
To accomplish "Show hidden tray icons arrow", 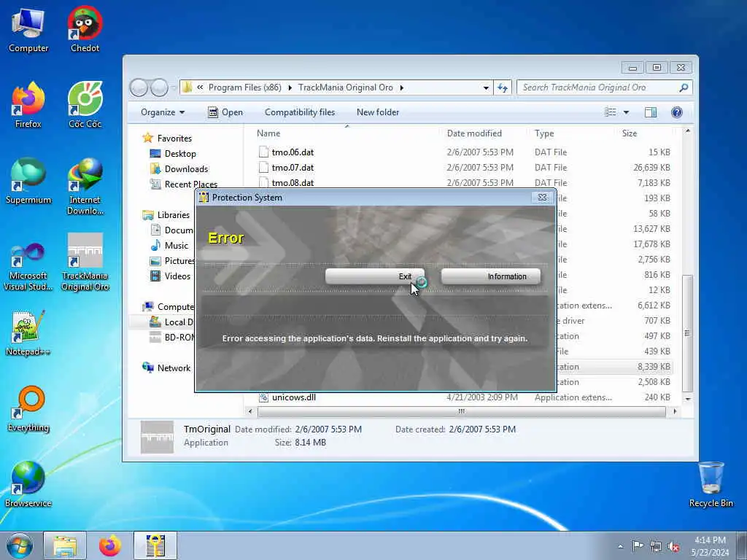I will pyautogui.click(x=620, y=546).
